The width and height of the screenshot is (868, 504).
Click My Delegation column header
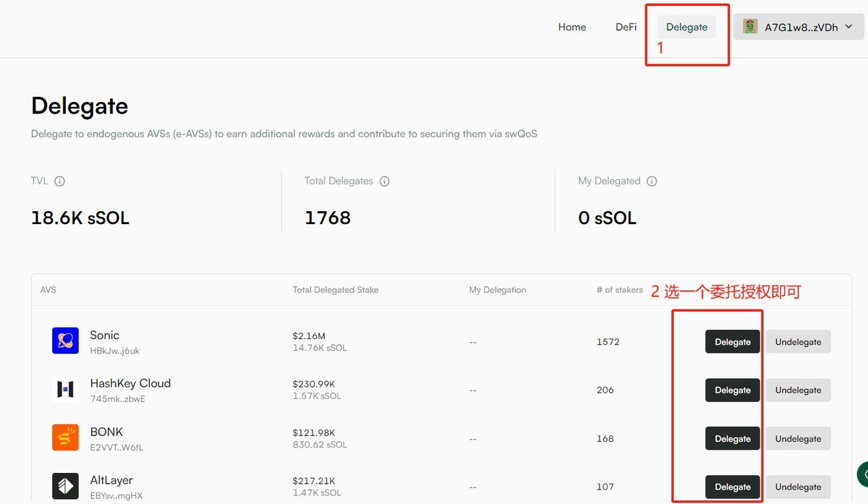pos(498,290)
